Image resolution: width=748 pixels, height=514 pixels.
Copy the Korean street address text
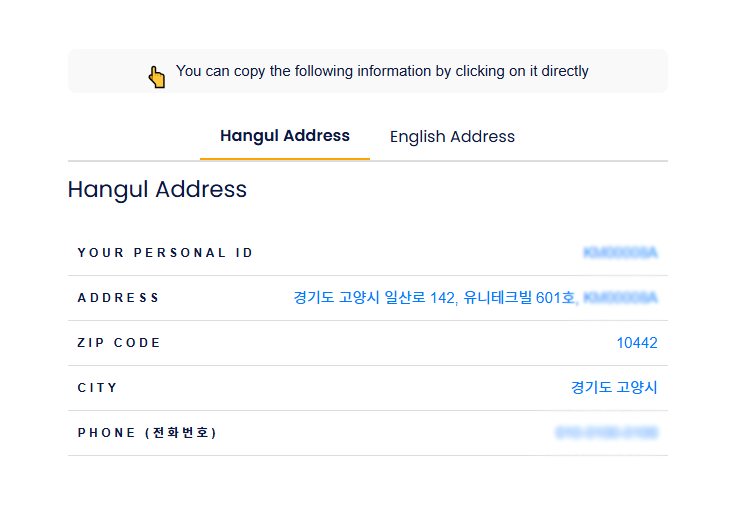tap(475, 298)
